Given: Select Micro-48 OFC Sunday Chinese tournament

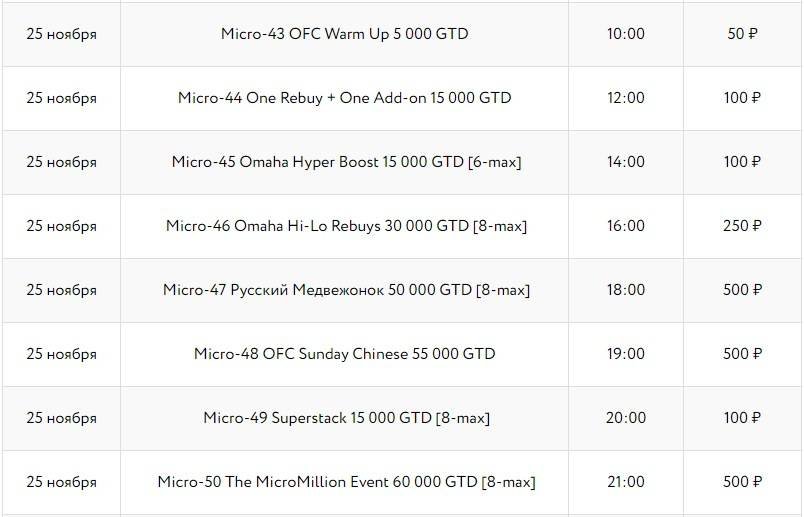Looking at the screenshot, I should pos(344,354).
